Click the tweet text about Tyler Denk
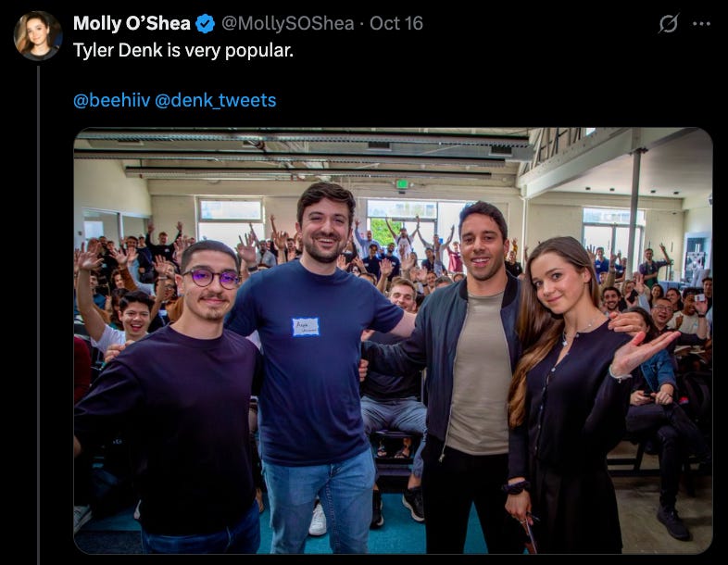 (183, 50)
